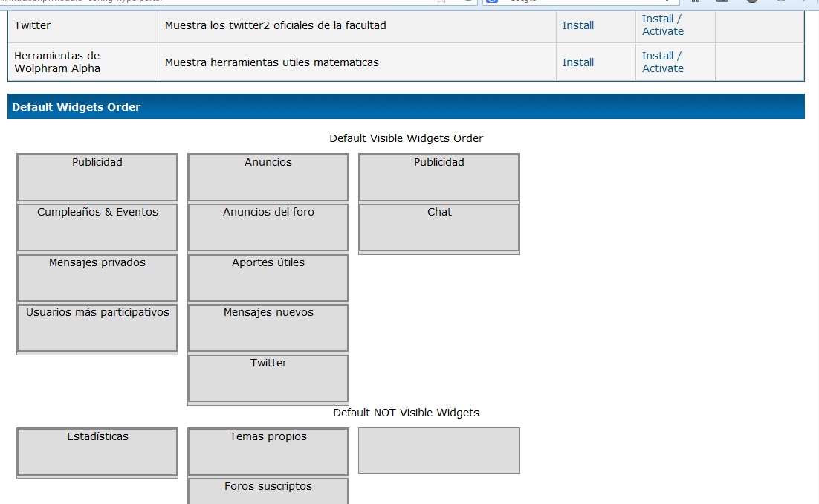Pick the Anuncios del foro widget
Viewport: 819px width, 504px height.
[268, 227]
